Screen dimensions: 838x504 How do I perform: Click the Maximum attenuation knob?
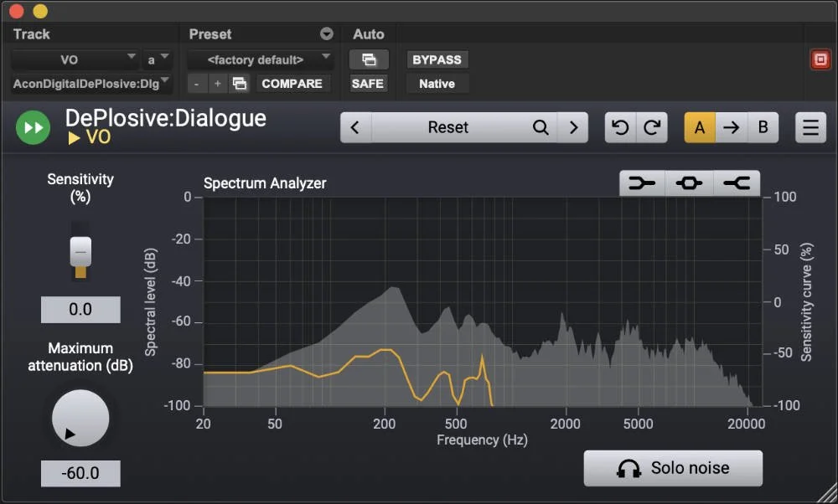pyautogui.click(x=80, y=418)
